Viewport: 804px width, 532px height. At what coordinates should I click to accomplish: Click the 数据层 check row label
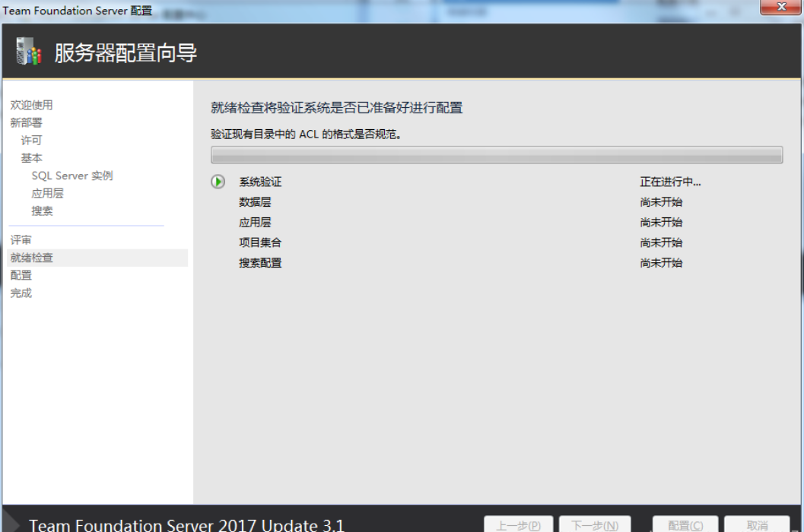click(255, 202)
